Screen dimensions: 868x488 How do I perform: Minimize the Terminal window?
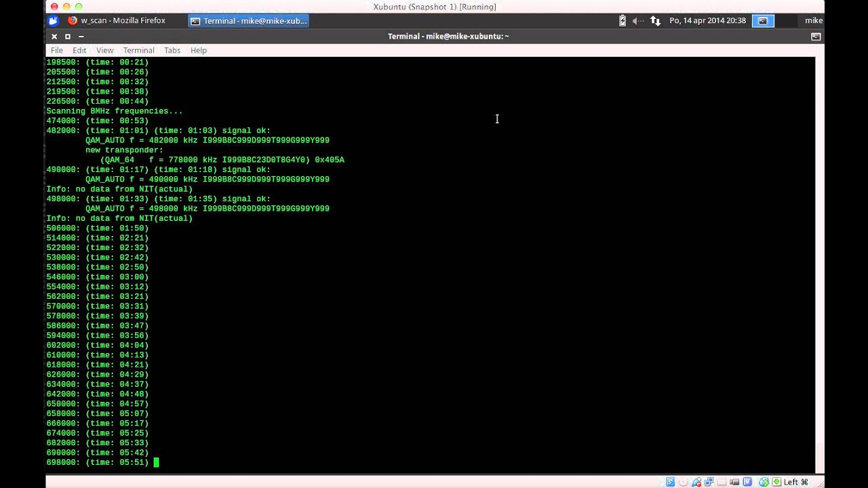click(x=81, y=37)
